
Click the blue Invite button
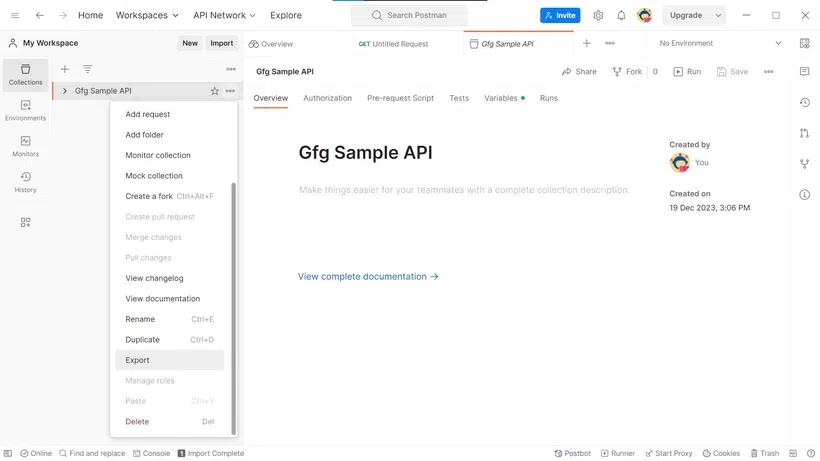click(560, 15)
